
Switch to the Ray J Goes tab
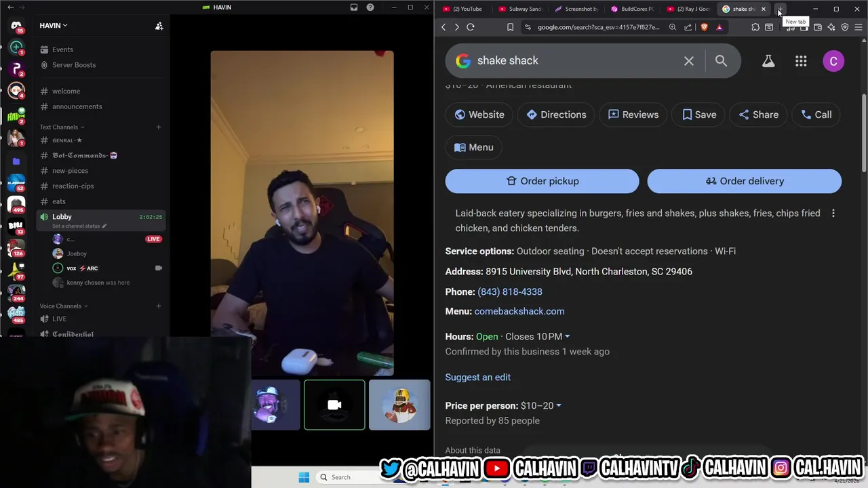pyautogui.click(x=688, y=9)
